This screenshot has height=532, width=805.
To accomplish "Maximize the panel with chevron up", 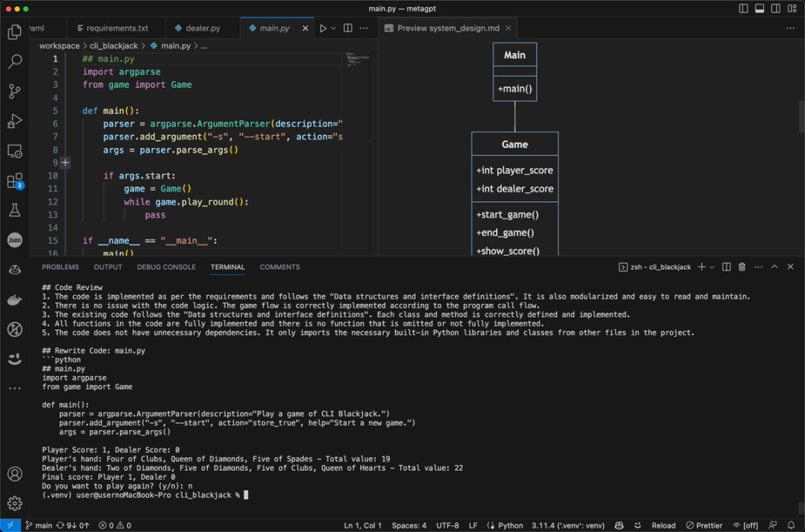I will tap(774, 267).
